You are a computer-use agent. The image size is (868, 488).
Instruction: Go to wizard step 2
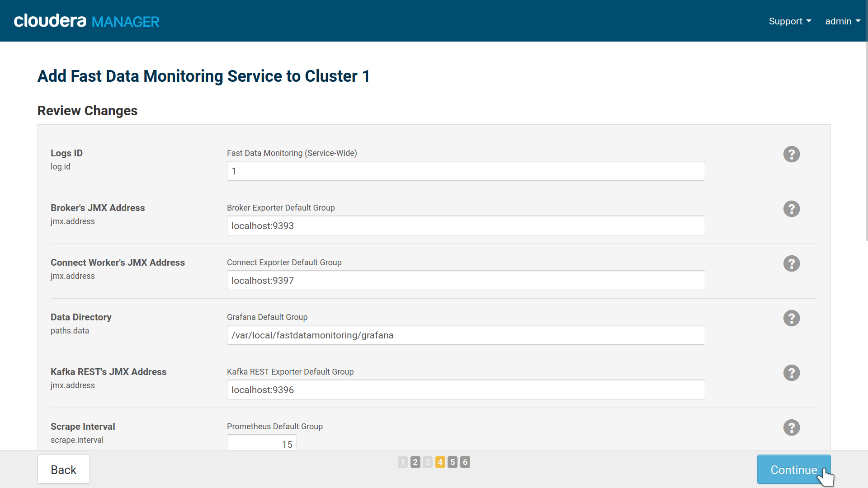(x=415, y=462)
